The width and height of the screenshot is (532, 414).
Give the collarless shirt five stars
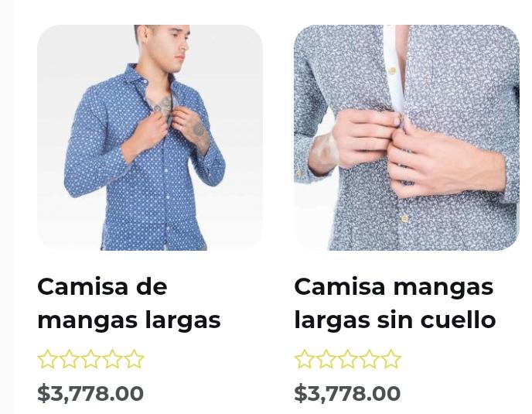390,359
